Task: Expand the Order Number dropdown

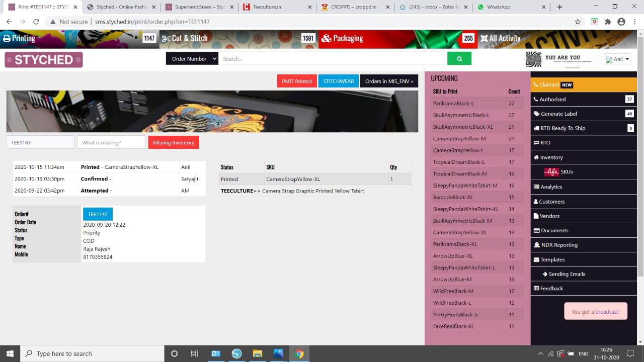Action: 192,59
